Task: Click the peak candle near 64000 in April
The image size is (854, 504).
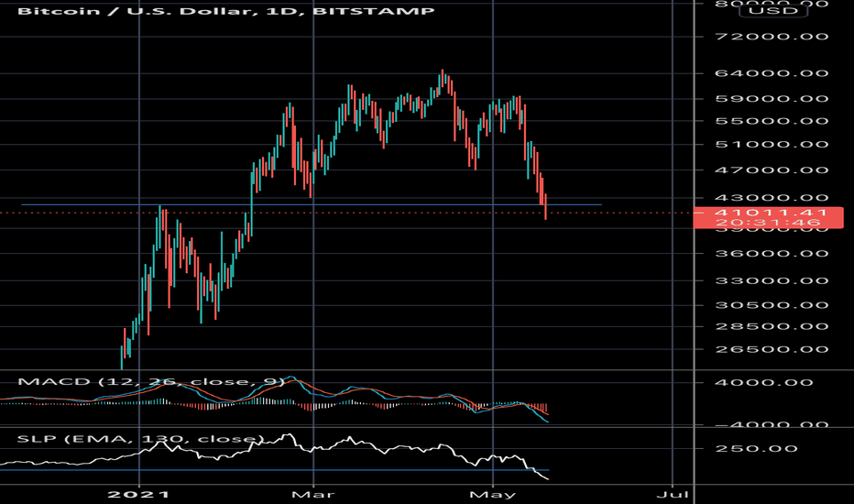Action: tap(443, 79)
